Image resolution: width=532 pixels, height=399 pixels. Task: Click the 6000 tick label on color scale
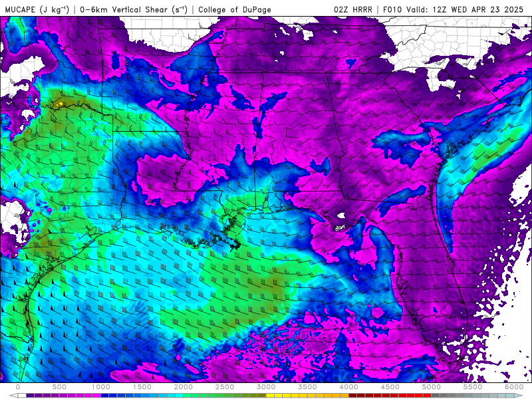pyautogui.click(x=514, y=387)
